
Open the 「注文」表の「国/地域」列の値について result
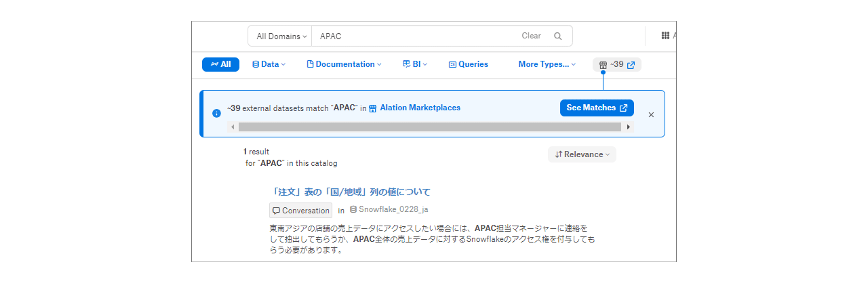pyautogui.click(x=350, y=192)
